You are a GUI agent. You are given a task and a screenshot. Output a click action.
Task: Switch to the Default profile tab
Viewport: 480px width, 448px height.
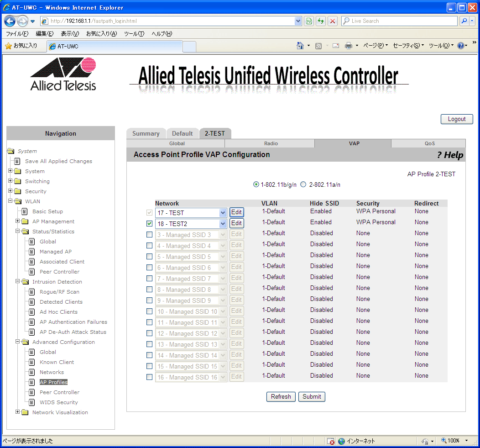point(183,134)
